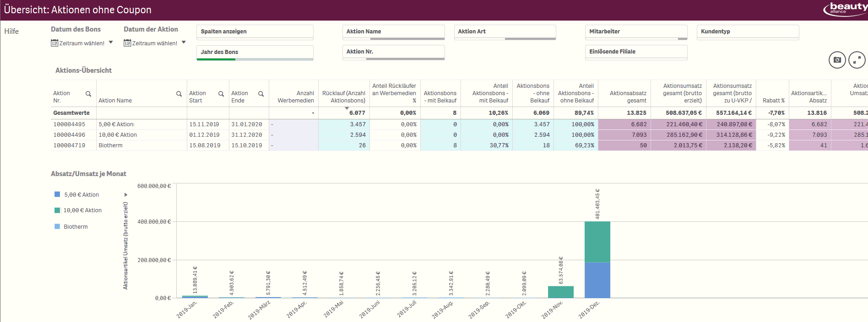Click the beauty alliance logo
The width and height of the screenshot is (868, 322).
845,9
